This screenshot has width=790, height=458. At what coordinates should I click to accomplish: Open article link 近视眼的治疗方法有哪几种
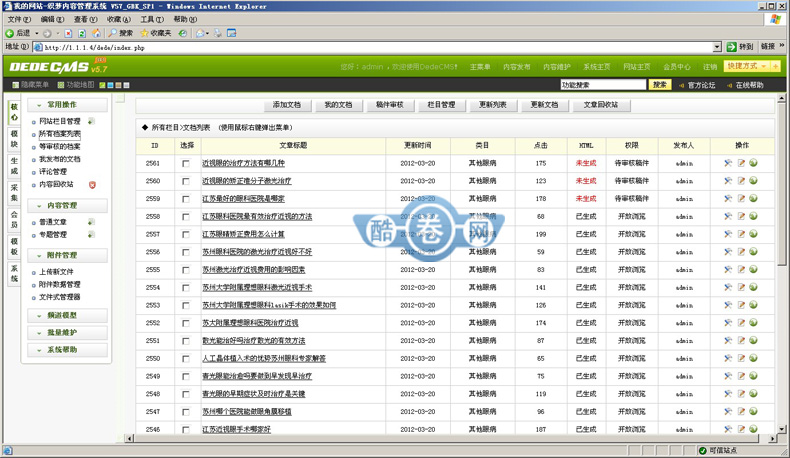point(243,163)
